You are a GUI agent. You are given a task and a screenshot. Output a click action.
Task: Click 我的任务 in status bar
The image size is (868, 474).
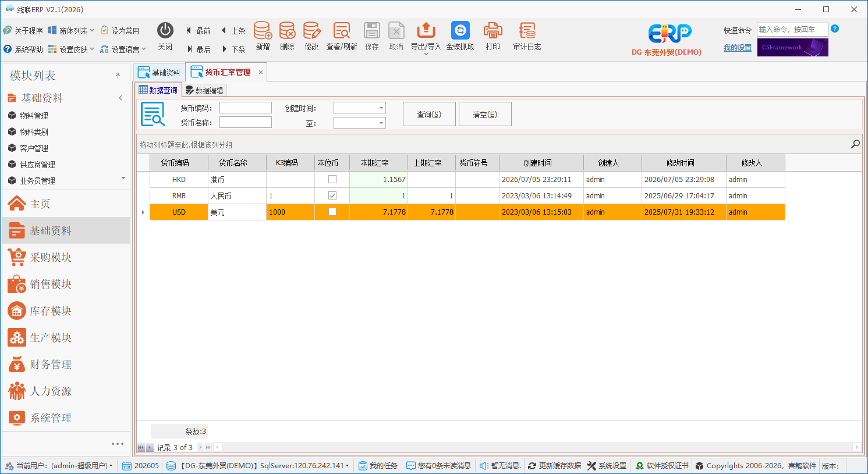(378, 466)
